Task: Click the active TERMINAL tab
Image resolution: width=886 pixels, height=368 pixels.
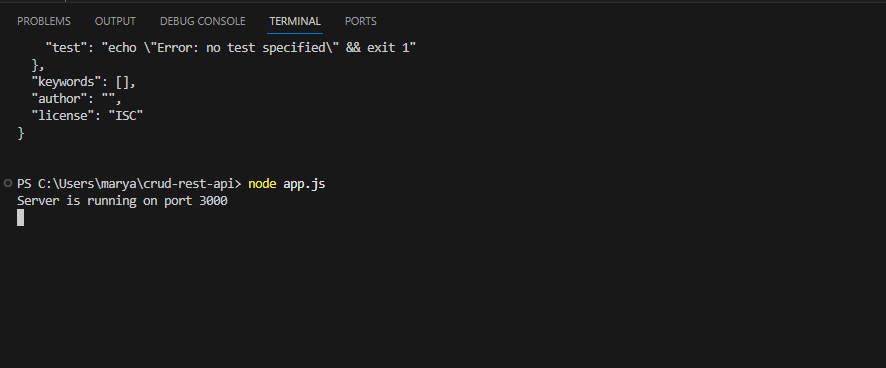Action: [295, 21]
